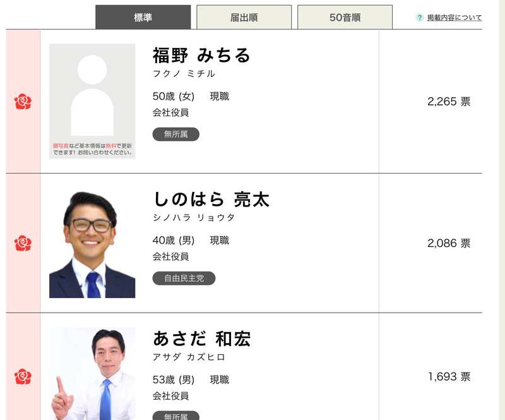Open candidate name あさだ 和宏
The height and width of the screenshot is (420, 505).
coord(201,339)
